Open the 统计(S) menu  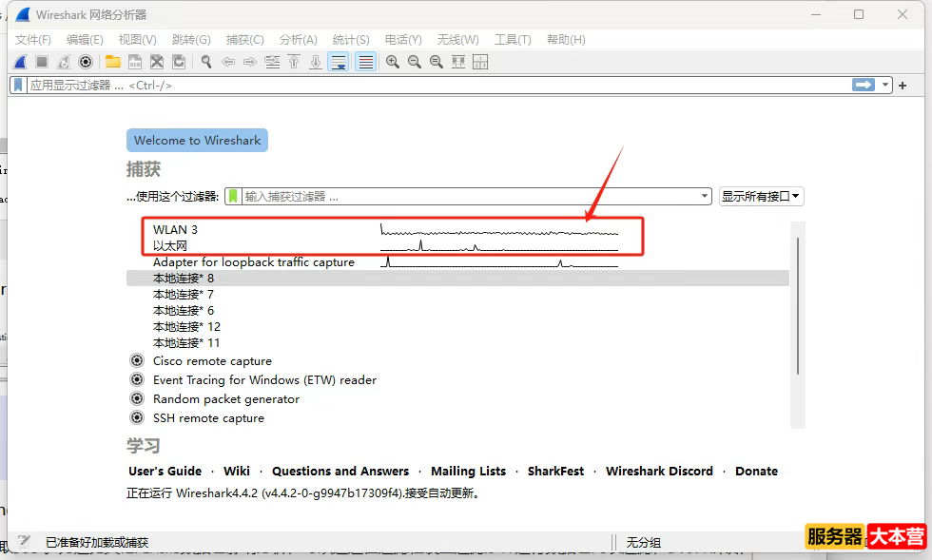click(351, 39)
